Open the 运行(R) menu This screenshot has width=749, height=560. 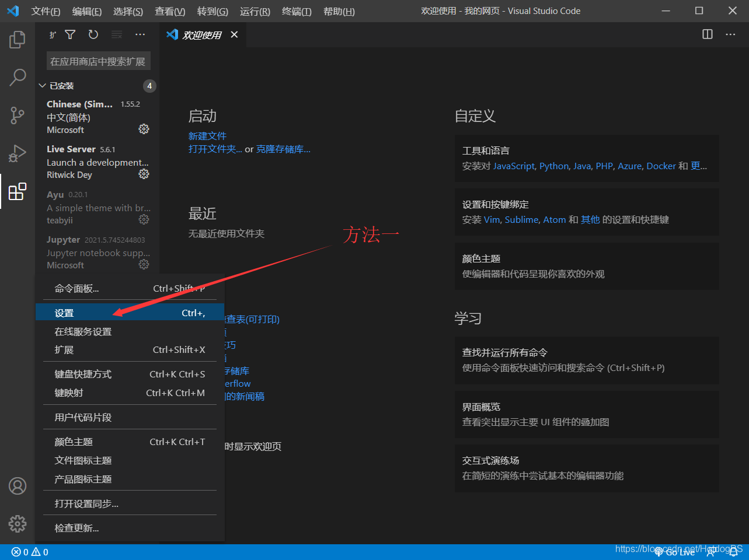click(255, 11)
